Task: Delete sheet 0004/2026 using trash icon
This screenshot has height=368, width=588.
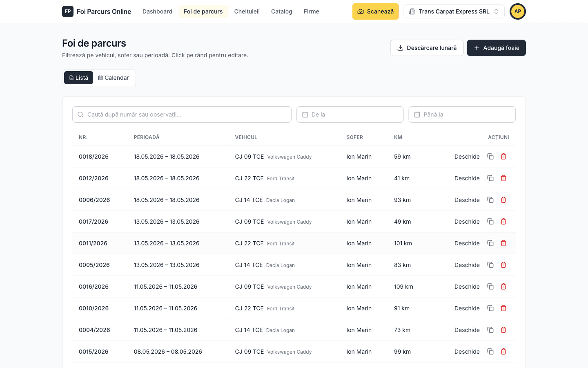Action: pos(503,330)
